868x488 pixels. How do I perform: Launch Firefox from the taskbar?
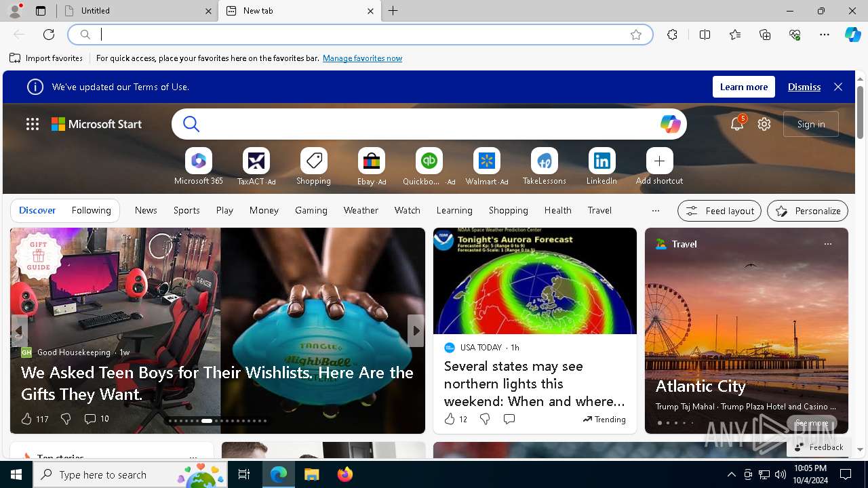tap(344, 474)
